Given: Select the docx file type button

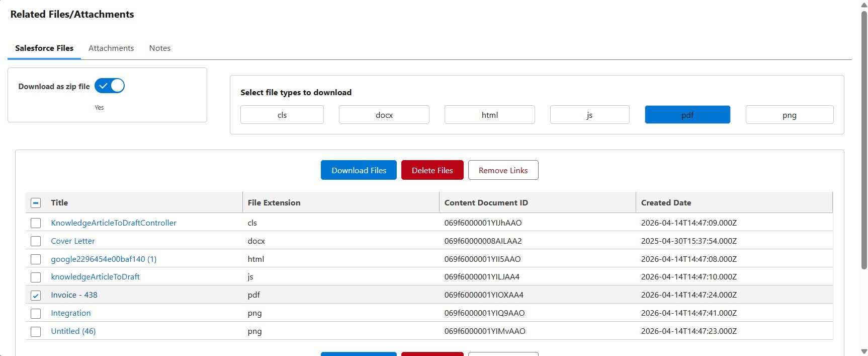Looking at the screenshot, I should [x=384, y=115].
